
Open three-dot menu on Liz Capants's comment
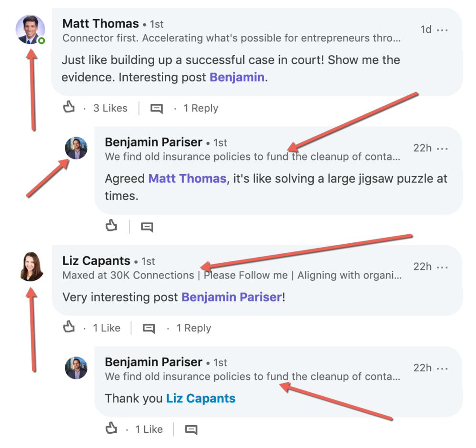(442, 267)
